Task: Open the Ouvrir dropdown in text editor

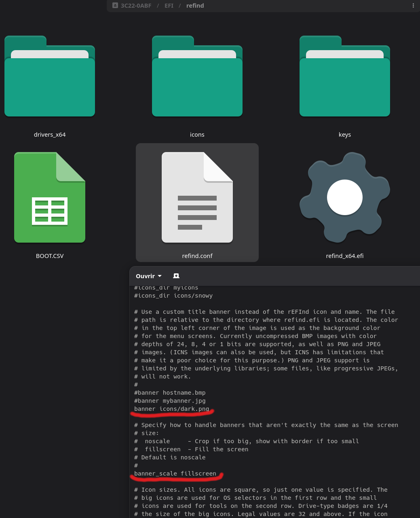Action: (x=149, y=276)
